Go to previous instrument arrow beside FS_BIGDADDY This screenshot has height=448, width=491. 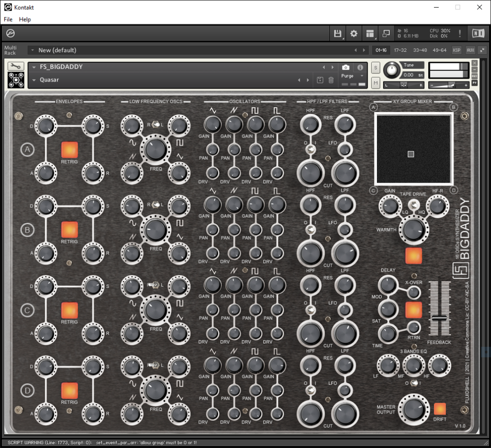pyautogui.click(x=324, y=67)
